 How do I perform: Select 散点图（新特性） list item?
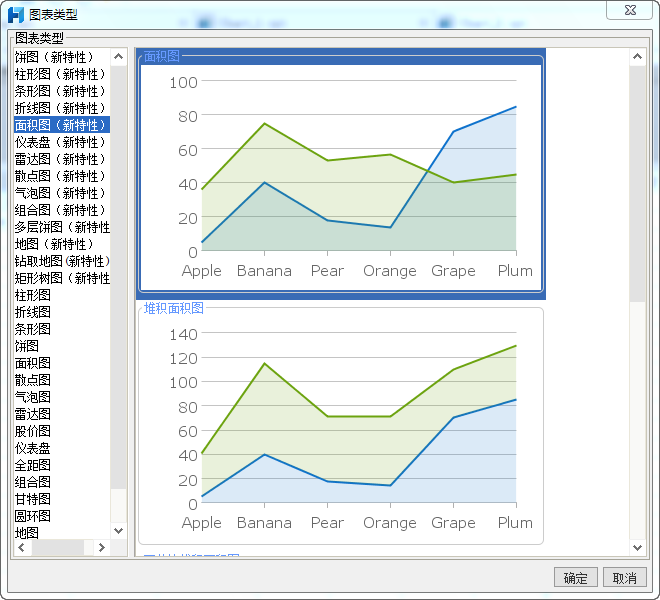(62, 176)
